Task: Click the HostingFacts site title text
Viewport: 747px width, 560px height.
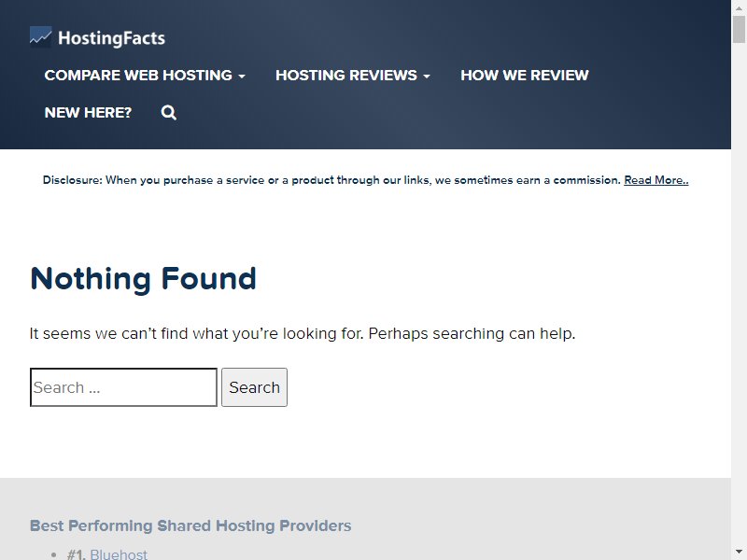Action: click(111, 38)
